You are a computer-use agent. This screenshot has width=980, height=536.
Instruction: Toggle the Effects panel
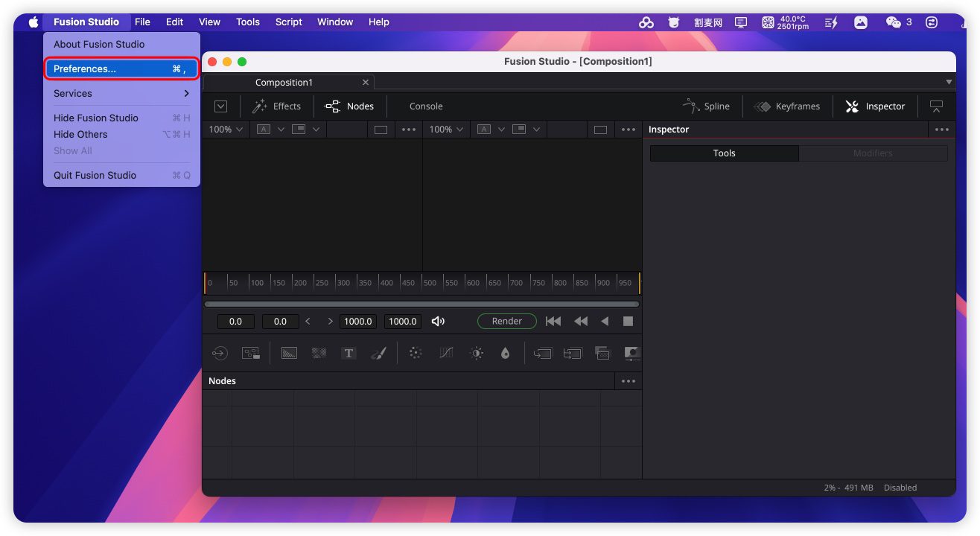276,106
